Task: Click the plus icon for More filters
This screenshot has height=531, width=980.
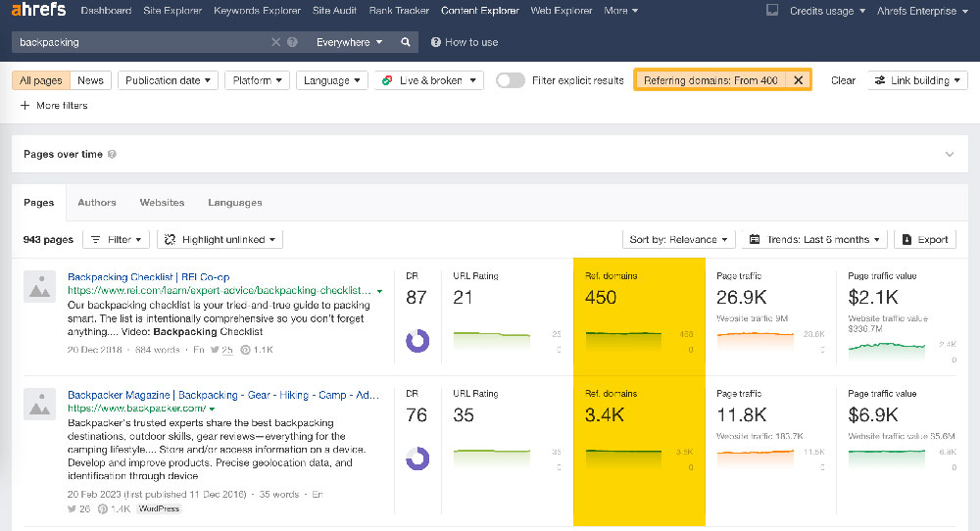Action: pos(25,106)
